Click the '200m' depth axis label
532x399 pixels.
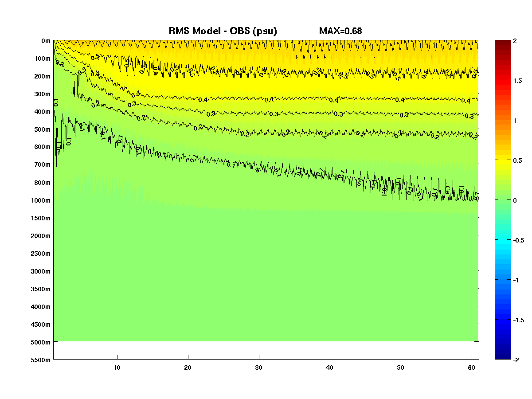tap(43, 76)
